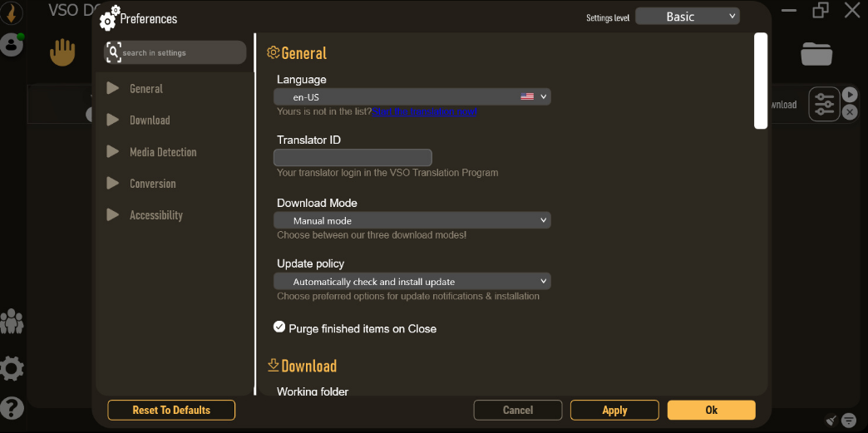The width and height of the screenshot is (868, 433).
Task: Maximize the main VSO window
Action: [821, 10]
